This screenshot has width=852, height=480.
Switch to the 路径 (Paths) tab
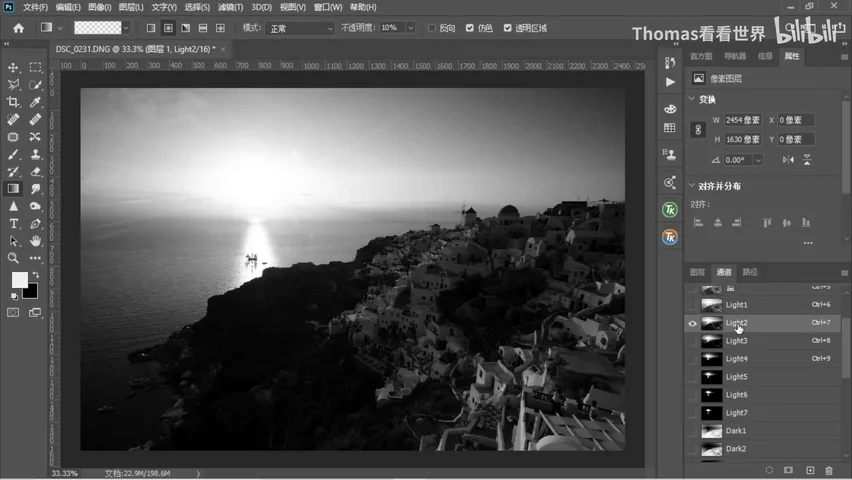(x=750, y=272)
